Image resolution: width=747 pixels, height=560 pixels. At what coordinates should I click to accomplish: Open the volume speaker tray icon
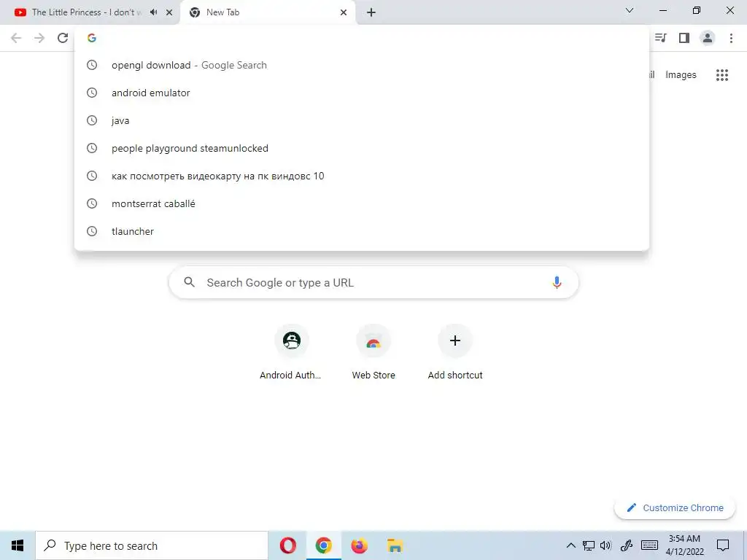tap(605, 545)
